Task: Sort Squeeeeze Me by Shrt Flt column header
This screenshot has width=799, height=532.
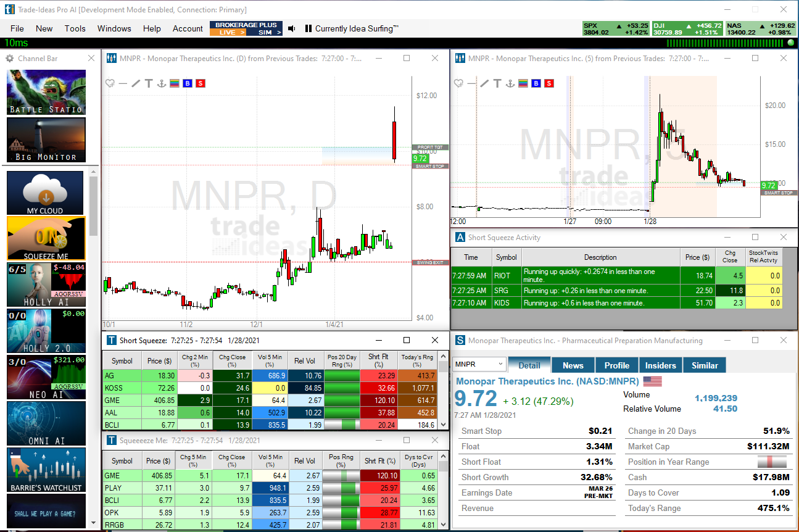Action: (x=379, y=460)
